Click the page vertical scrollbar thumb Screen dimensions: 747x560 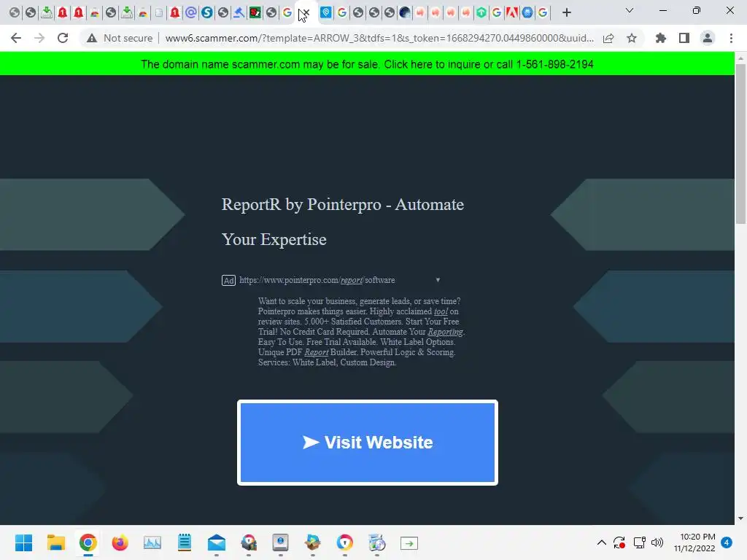(x=740, y=143)
